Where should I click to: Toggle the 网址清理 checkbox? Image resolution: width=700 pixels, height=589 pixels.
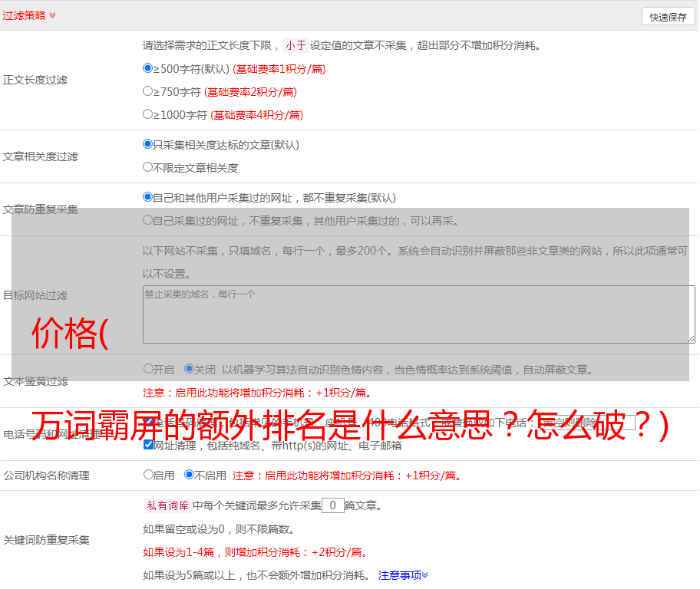point(148,445)
